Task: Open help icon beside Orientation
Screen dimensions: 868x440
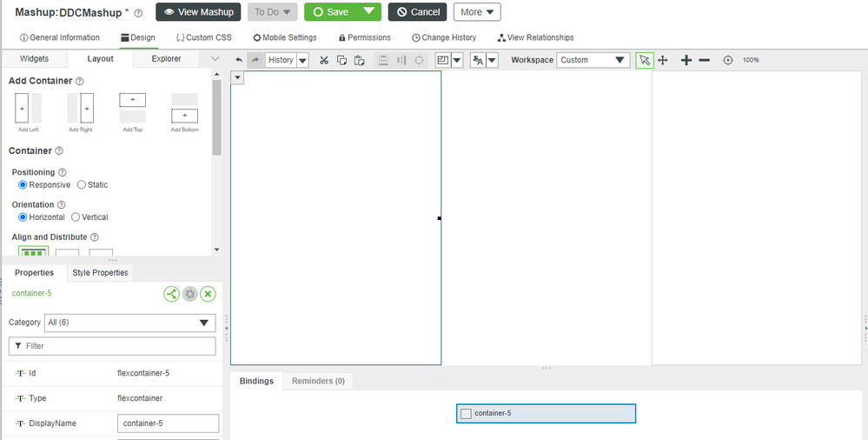Action: (62, 204)
